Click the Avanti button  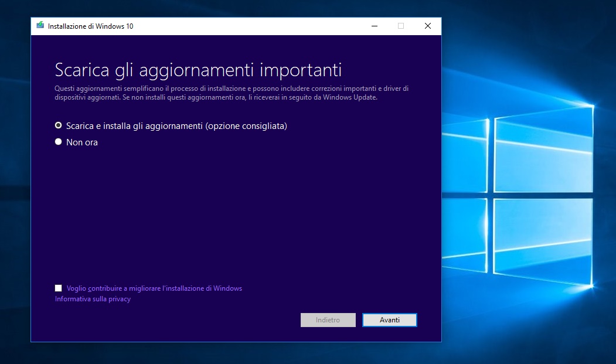click(x=389, y=320)
